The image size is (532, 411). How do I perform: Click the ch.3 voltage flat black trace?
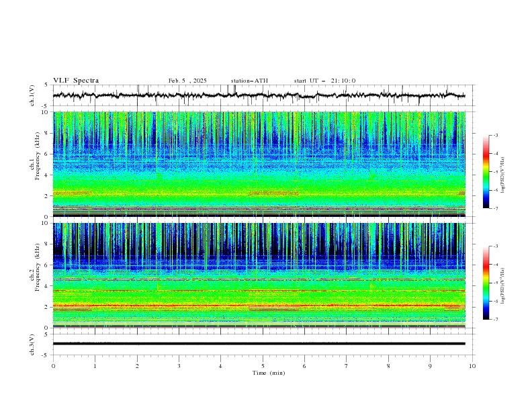click(x=259, y=344)
